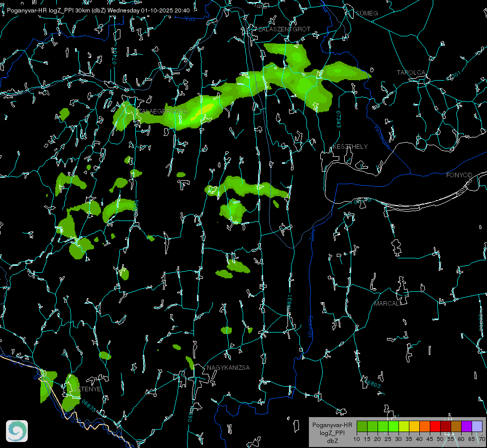
Task: Click the logZ_PPI text in the legend
Action: [332, 433]
